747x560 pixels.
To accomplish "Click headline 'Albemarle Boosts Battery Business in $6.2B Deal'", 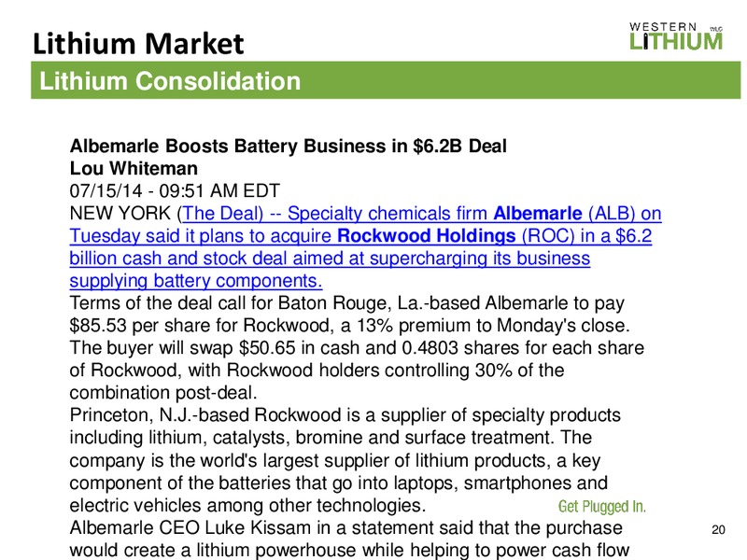I will pos(289,146).
